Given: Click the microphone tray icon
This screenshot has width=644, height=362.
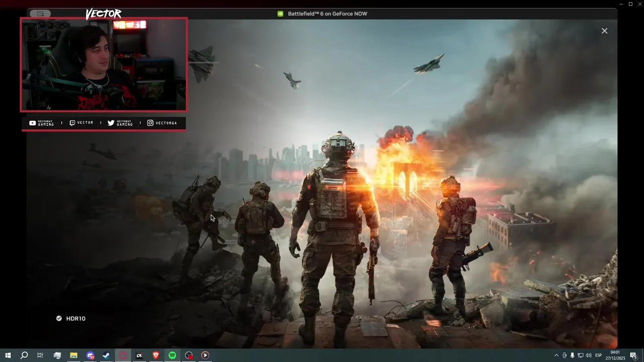Looking at the screenshot, I should click(572, 355).
